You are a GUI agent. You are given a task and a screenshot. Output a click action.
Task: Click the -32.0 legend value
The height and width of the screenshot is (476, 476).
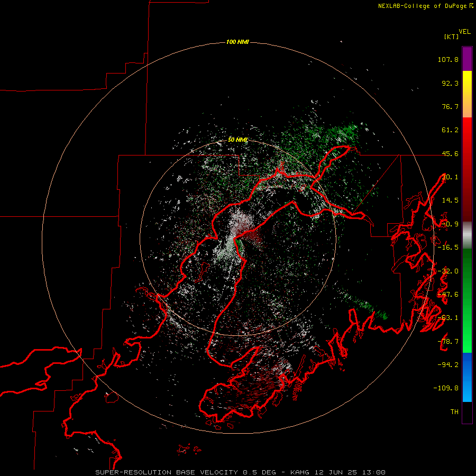click(x=448, y=271)
